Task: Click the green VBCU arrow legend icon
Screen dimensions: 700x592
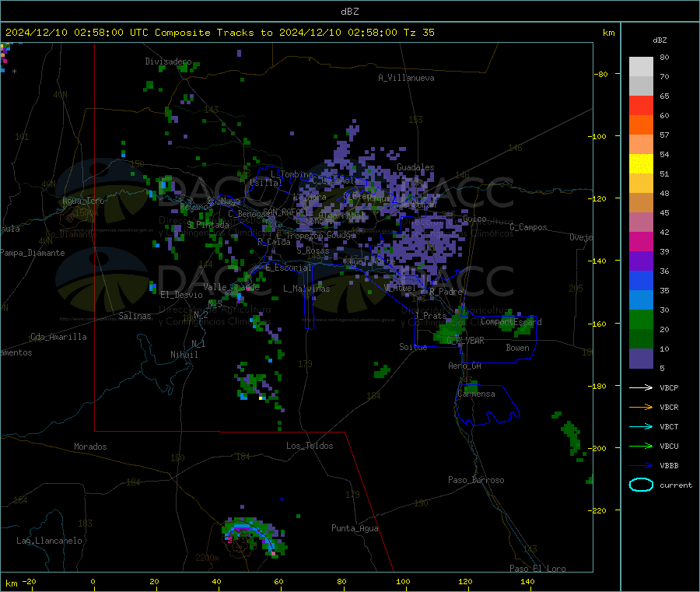Action: (641, 446)
